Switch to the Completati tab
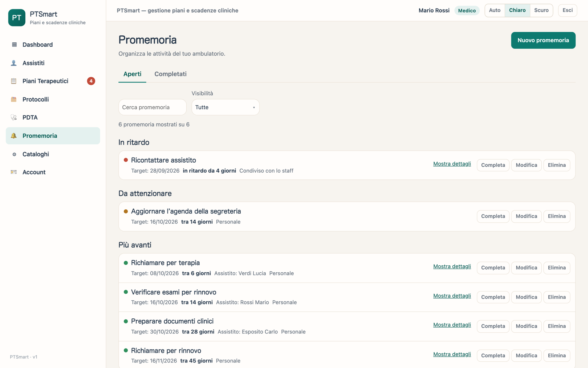The image size is (588, 368). (171, 74)
